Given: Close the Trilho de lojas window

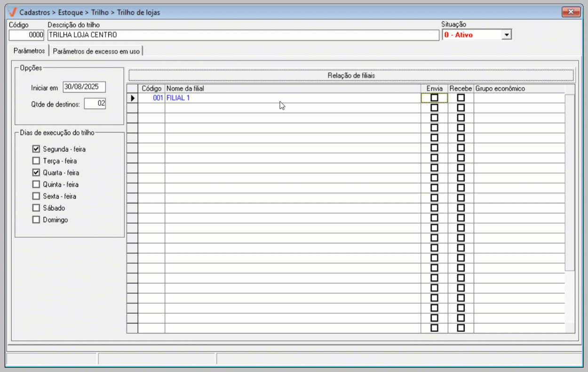Looking at the screenshot, I should tap(572, 12).
